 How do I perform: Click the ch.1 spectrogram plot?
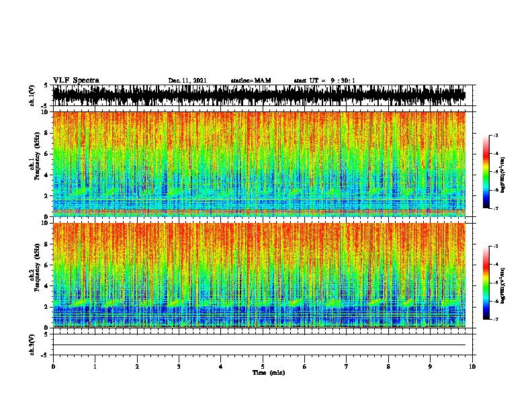click(259, 164)
